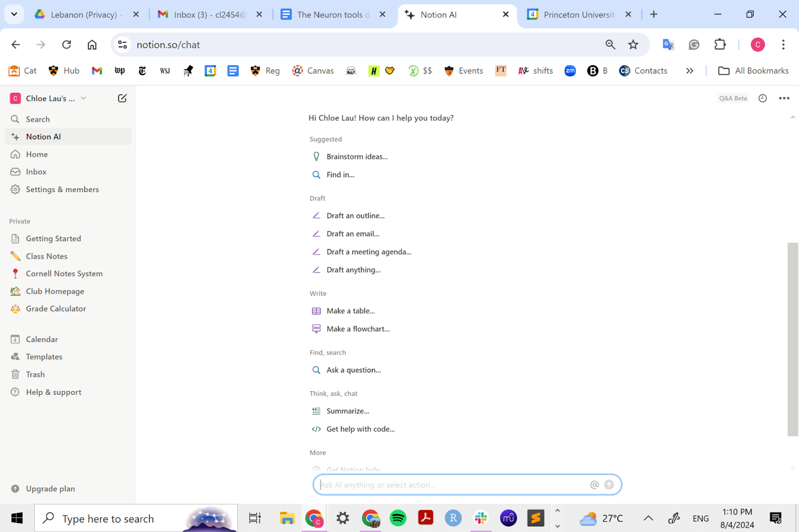The image size is (799, 532).
Task: Open Chrome profile avatar C
Action: pyautogui.click(x=758, y=44)
